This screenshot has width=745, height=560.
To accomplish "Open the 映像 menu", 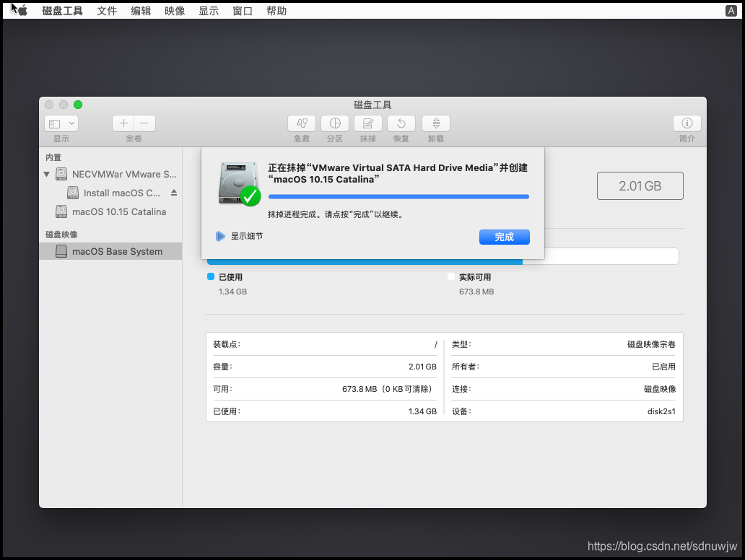I will click(x=175, y=11).
